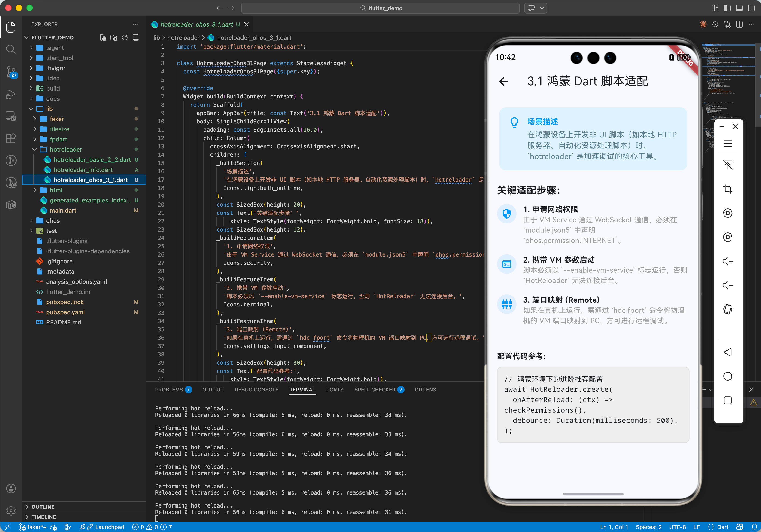Refresh the Explorer file tree

(x=125, y=37)
